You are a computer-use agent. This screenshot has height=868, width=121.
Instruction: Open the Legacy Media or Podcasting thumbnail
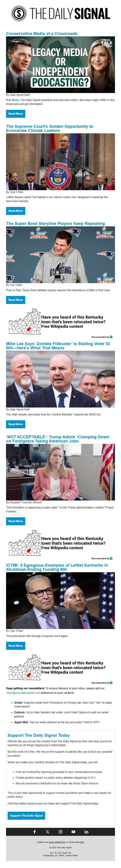(x=60, y=65)
